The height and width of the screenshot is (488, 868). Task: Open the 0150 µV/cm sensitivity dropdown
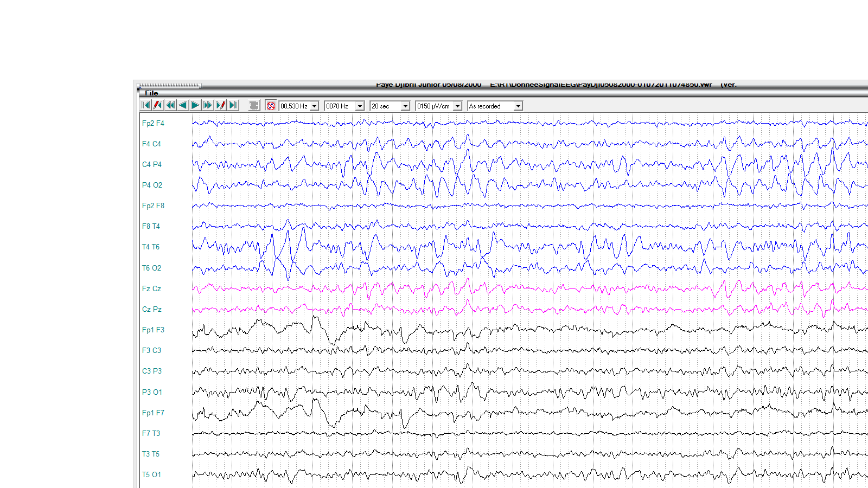(457, 106)
